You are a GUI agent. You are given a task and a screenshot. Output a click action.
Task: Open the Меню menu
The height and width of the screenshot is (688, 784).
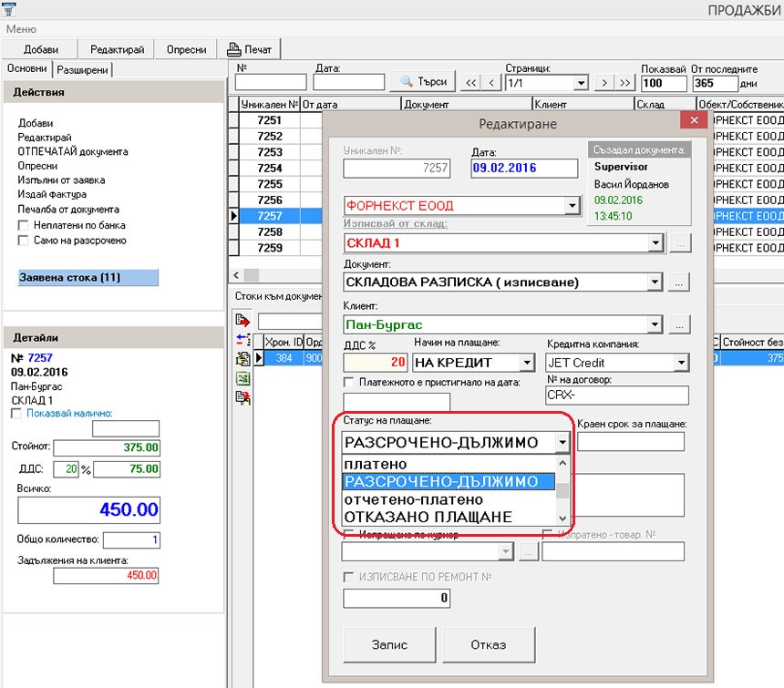(21, 29)
